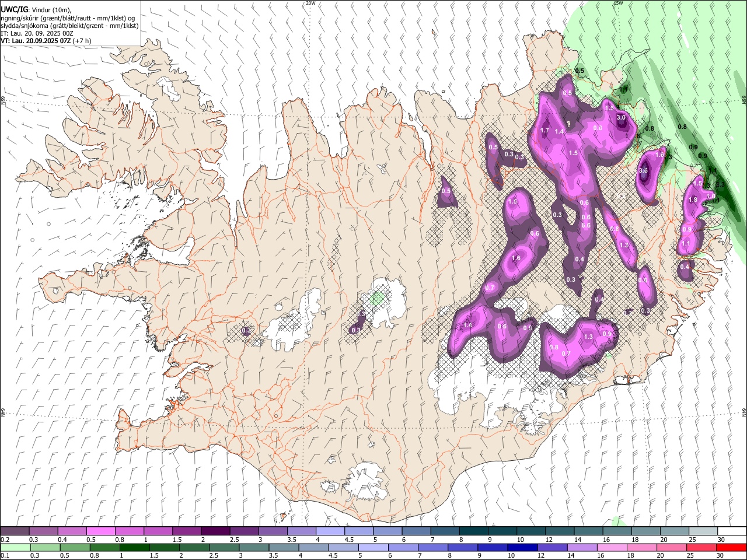Click the '0.1' label in the rain legend

click(5, 556)
